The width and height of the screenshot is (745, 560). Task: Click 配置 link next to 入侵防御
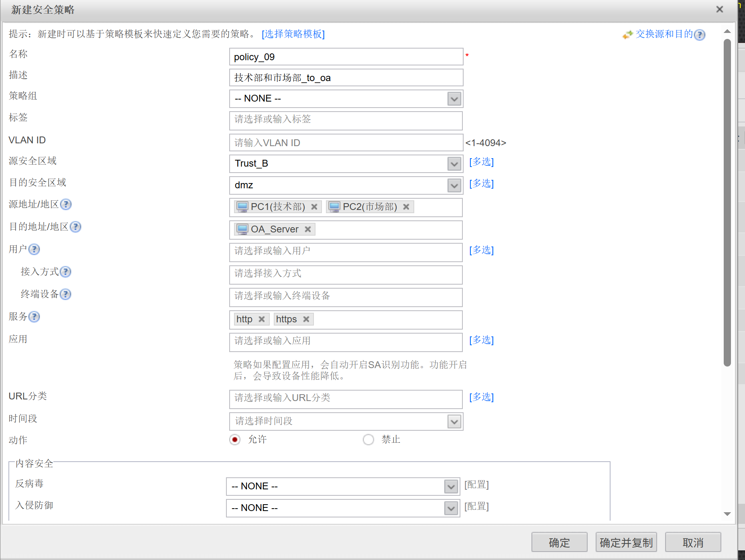pyautogui.click(x=477, y=507)
